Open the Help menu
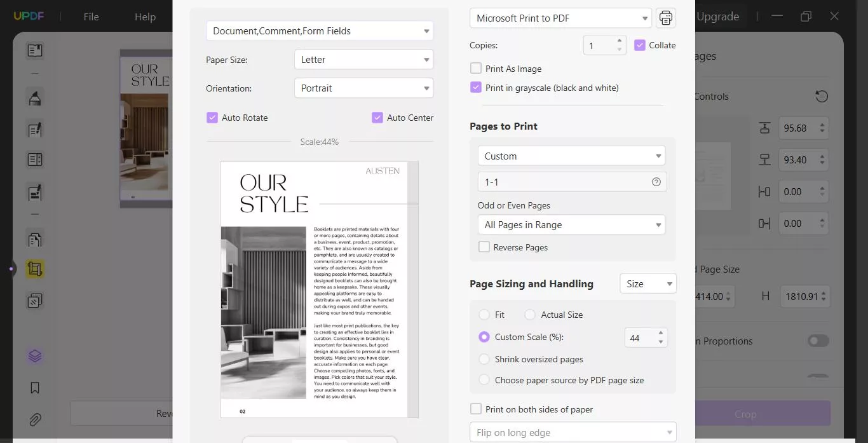This screenshot has height=443, width=868. 145,17
